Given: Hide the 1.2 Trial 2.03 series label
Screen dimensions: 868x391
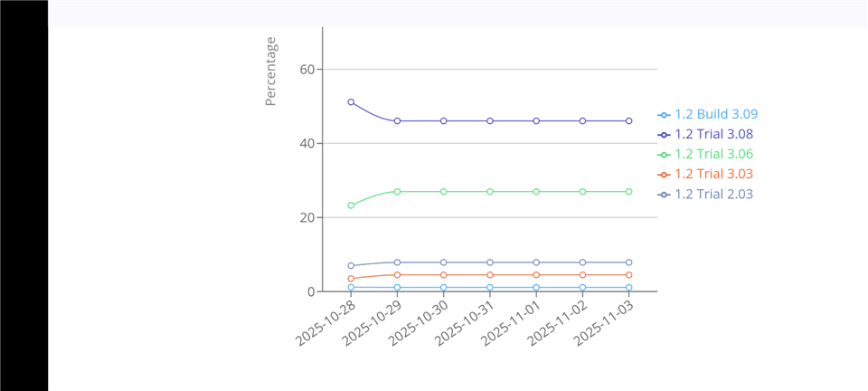Looking at the screenshot, I should 713,195.
